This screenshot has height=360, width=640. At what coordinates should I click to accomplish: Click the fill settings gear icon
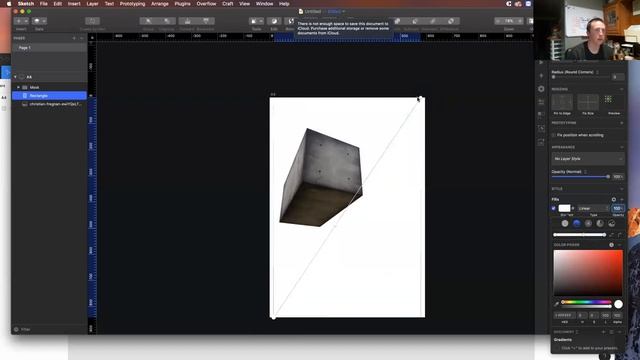(613, 200)
